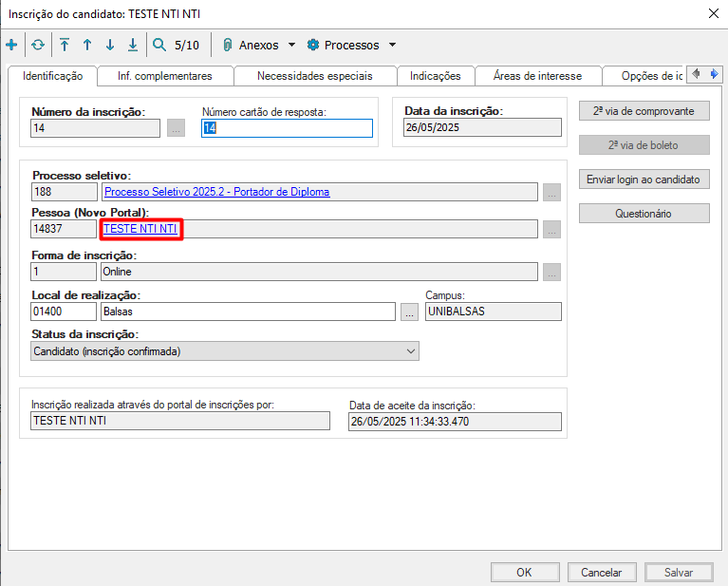Image resolution: width=728 pixels, height=586 pixels.
Task: Click the TESTE NTI NTI person link
Action: click(140, 229)
